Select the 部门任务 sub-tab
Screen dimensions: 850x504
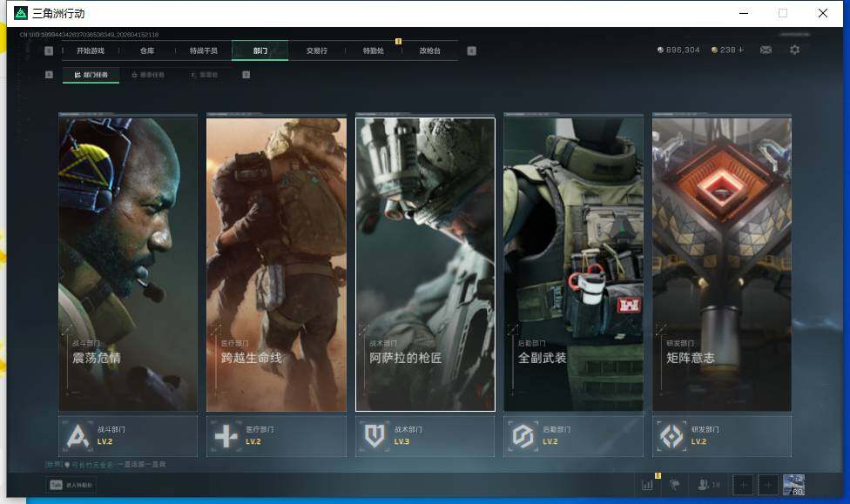point(91,75)
